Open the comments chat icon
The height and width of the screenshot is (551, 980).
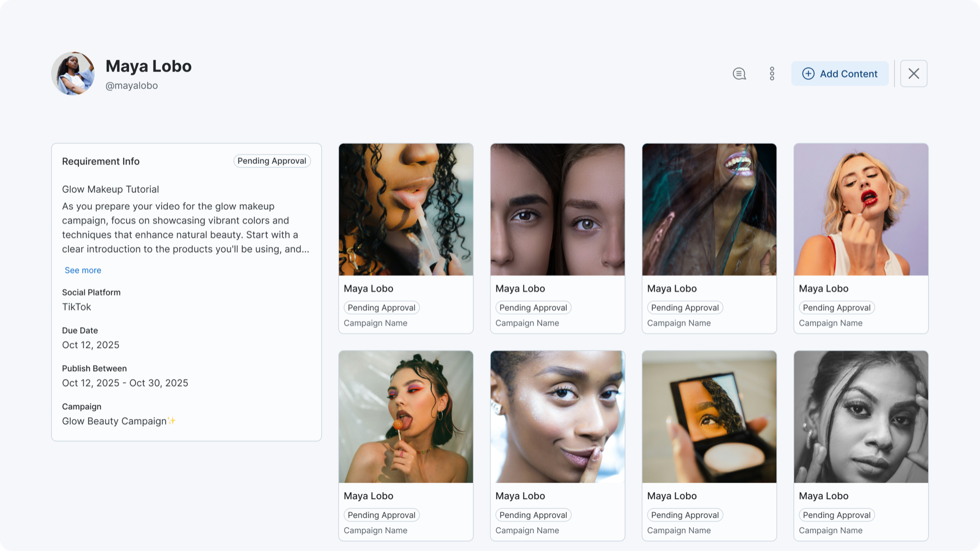pos(739,74)
